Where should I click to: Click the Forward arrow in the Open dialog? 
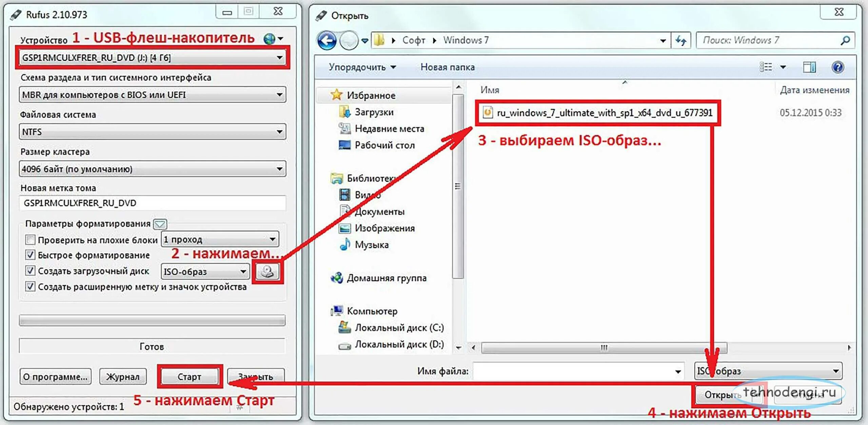pos(349,41)
